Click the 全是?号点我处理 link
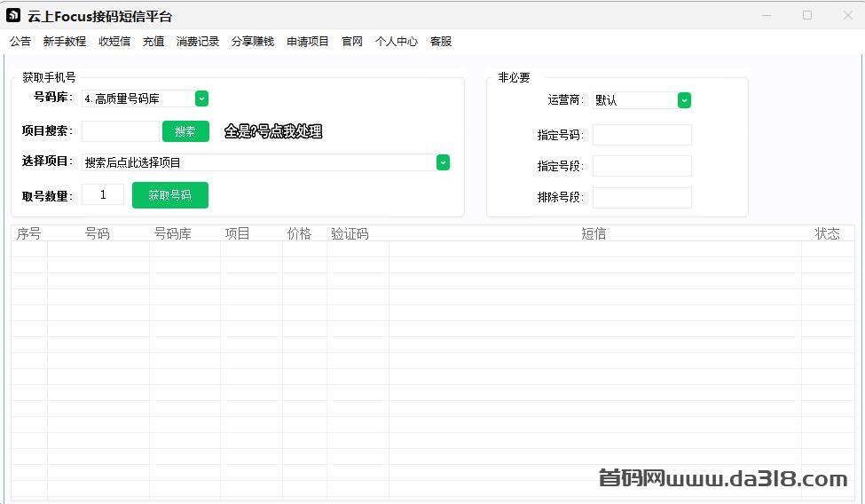Image resolution: width=865 pixels, height=504 pixels. (x=273, y=131)
